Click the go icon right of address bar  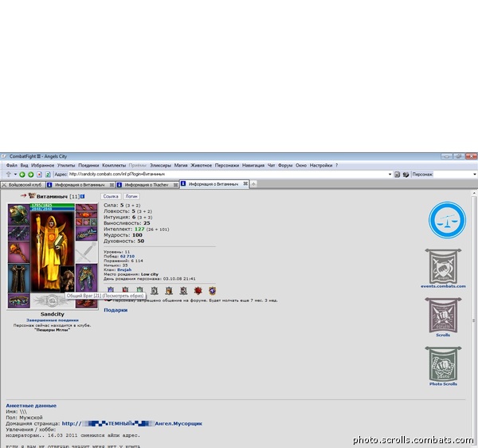point(397,175)
